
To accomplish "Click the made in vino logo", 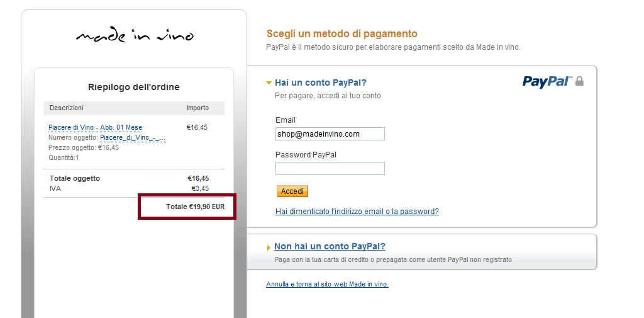I will coord(134,36).
